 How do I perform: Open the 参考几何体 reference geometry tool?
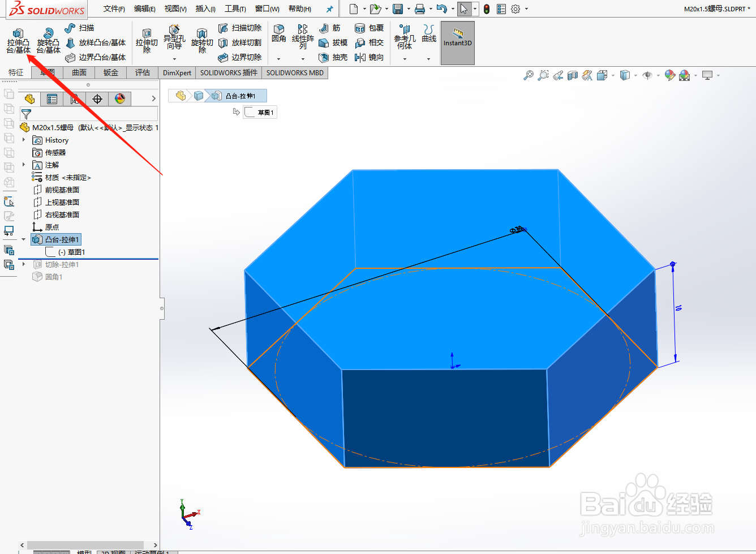[405, 37]
